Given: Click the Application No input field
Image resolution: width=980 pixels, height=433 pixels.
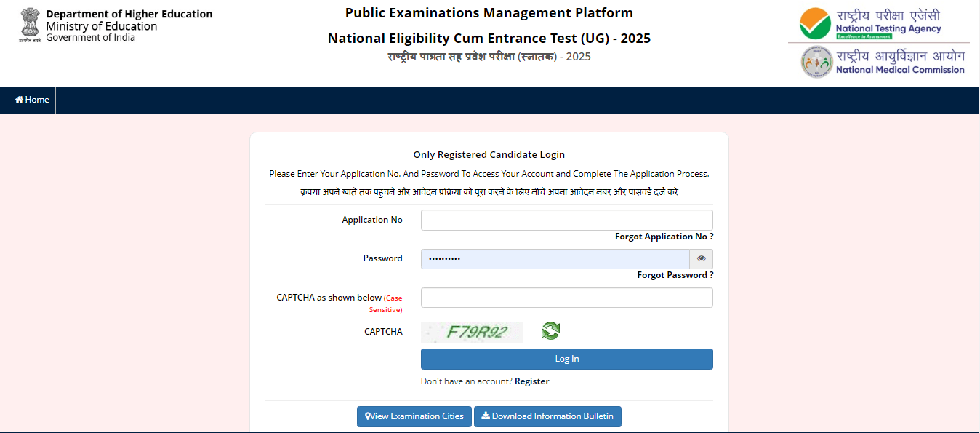Looking at the screenshot, I should [566, 221].
